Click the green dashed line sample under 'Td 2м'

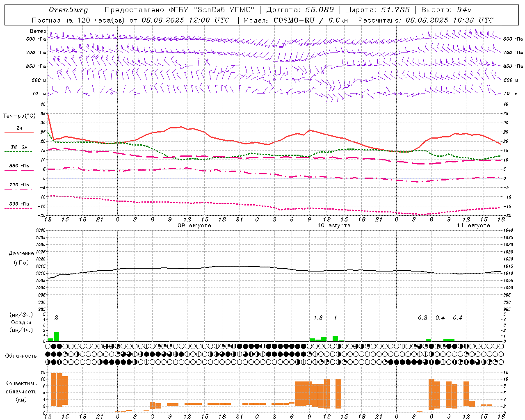tap(18, 152)
